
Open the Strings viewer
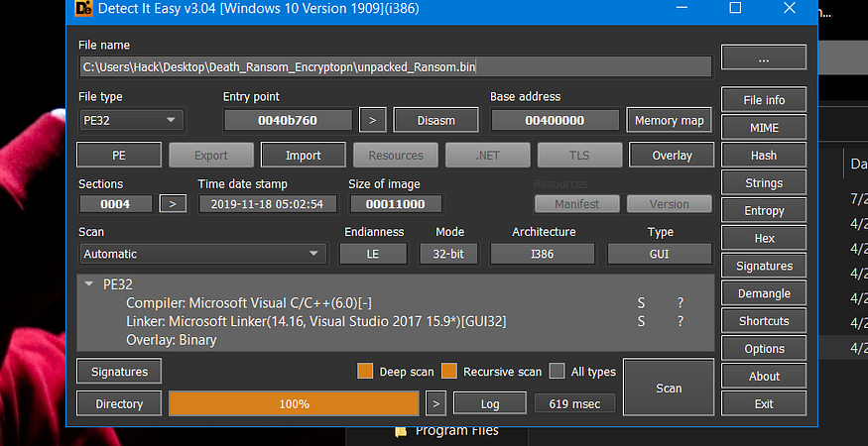(x=764, y=183)
